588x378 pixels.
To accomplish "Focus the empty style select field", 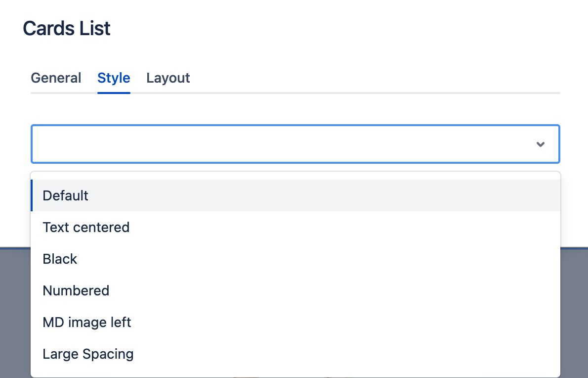I will (x=295, y=144).
